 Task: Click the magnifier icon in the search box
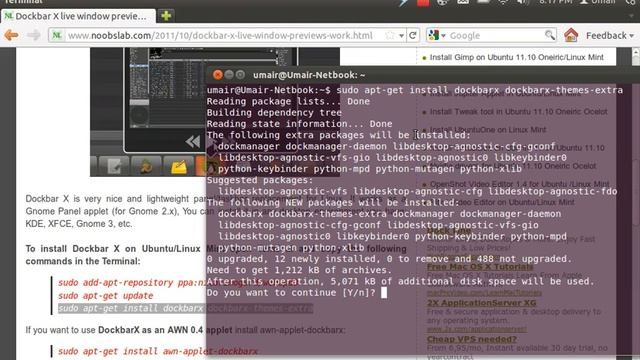pos(550,35)
